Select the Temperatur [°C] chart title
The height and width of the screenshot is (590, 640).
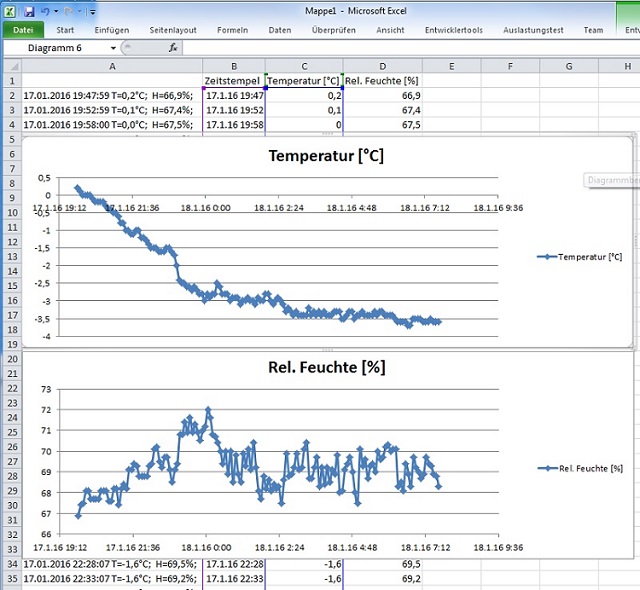click(x=326, y=156)
